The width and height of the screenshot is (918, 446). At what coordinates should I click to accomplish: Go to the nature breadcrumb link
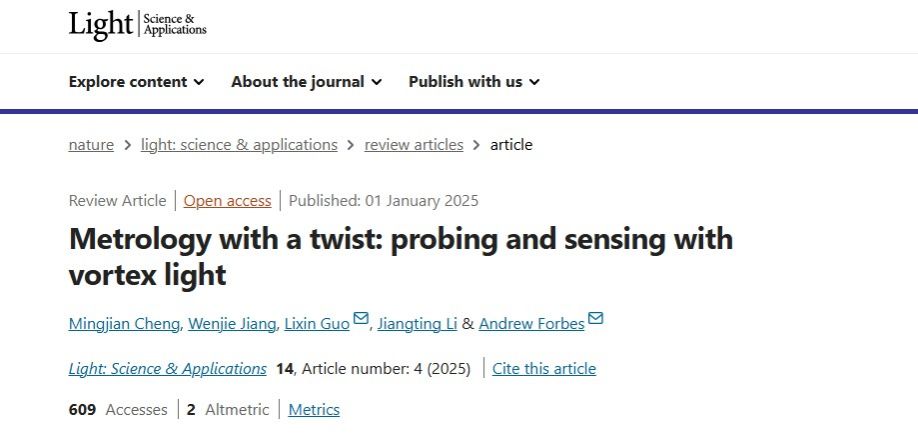tap(91, 145)
